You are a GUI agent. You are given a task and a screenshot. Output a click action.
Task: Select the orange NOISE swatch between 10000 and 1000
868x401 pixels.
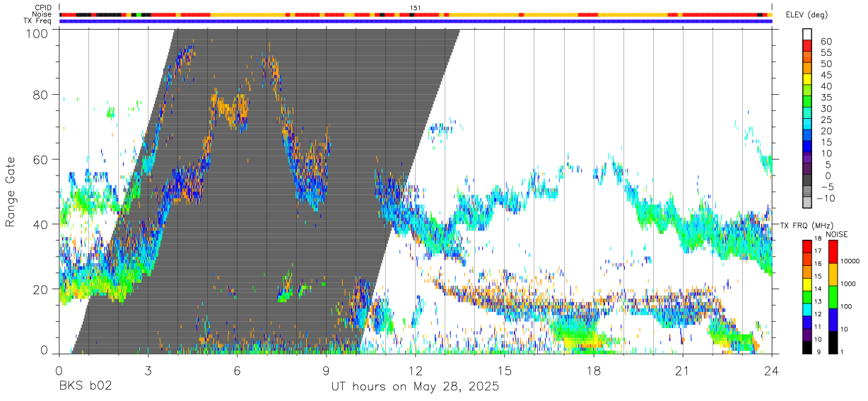(x=833, y=274)
